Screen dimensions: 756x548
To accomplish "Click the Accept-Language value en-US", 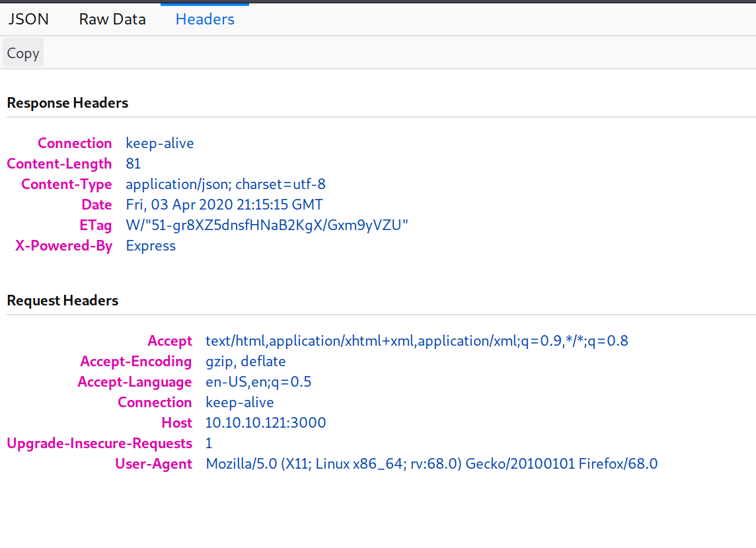I will [x=258, y=382].
